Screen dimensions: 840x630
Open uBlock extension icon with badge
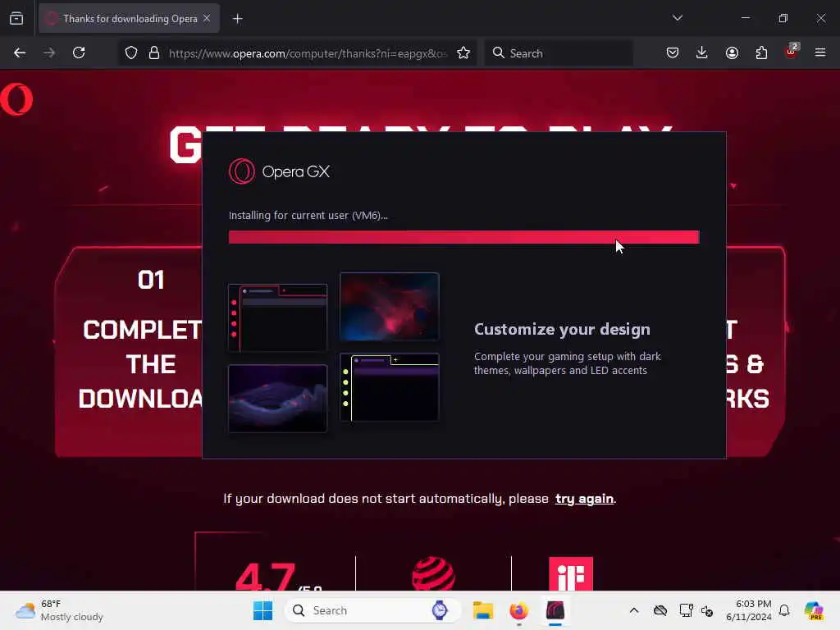point(792,52)
